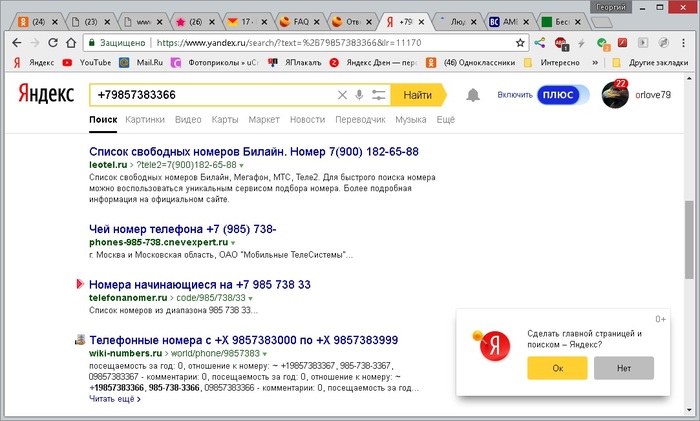Viewport: 700px width, 421px height.
Task: Click the Yandex search input field
Action: point(210,95)
